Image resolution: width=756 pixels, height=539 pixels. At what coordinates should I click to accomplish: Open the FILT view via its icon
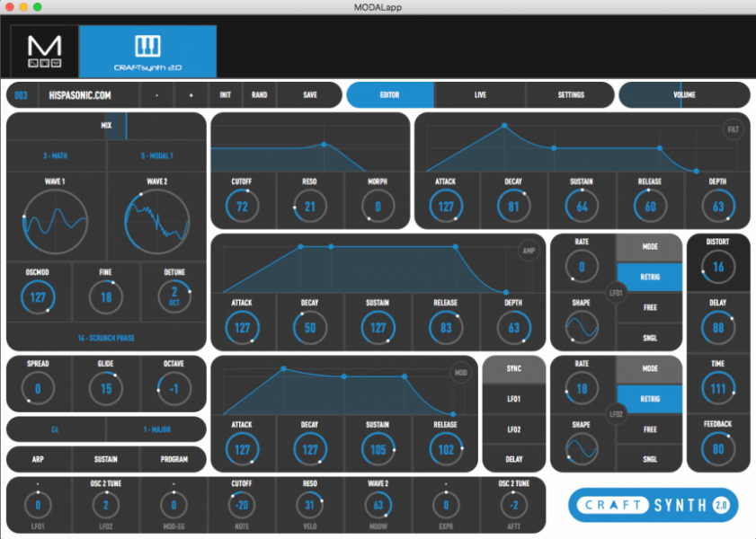734,130
